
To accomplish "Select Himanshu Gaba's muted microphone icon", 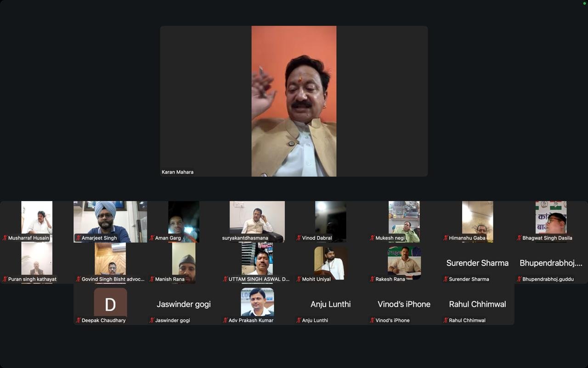I will (x=446, y=238).
